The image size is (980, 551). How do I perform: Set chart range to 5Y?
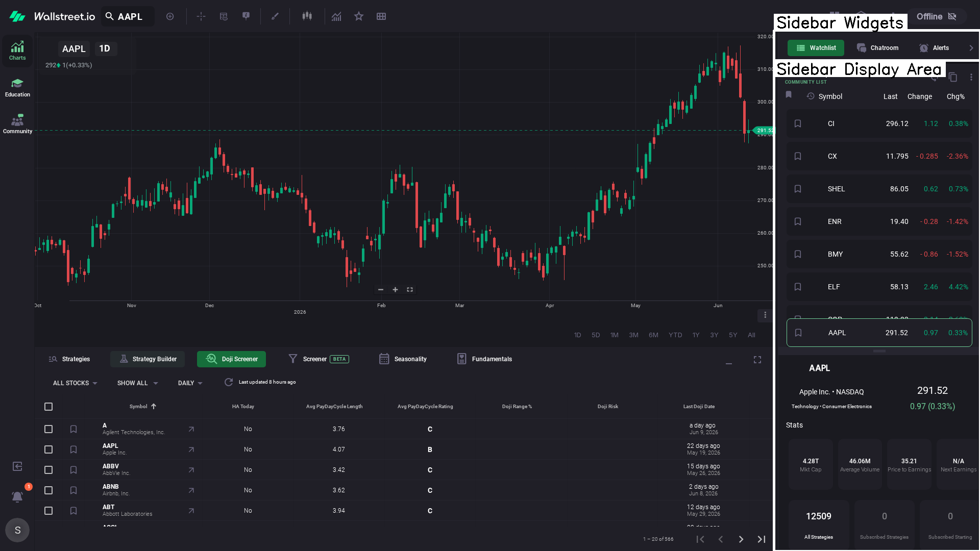click(x=733, y=335)
